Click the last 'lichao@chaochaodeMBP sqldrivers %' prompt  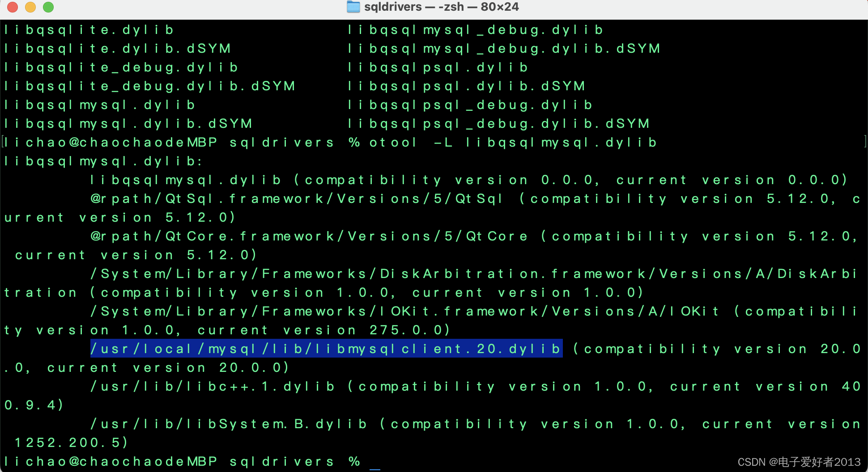coord(183,461)
